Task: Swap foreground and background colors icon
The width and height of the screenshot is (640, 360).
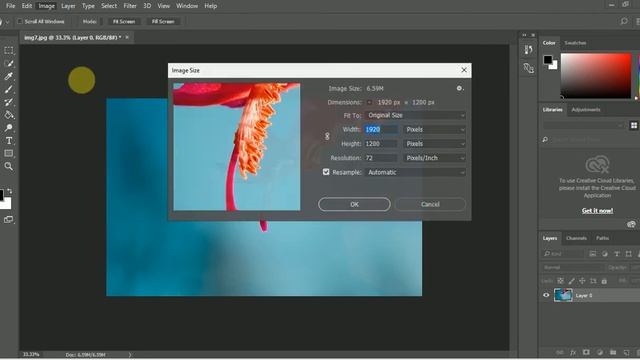Action: tap(9, 191)
